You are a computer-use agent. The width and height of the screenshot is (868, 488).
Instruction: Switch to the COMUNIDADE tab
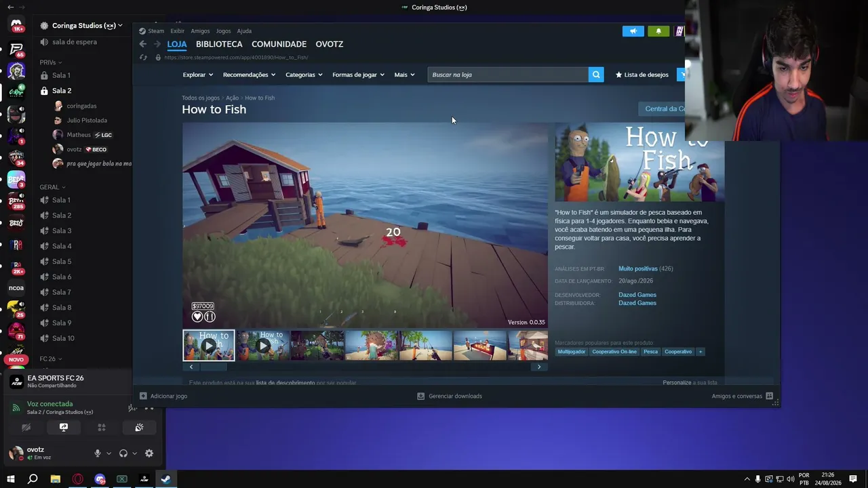(279, 44)
